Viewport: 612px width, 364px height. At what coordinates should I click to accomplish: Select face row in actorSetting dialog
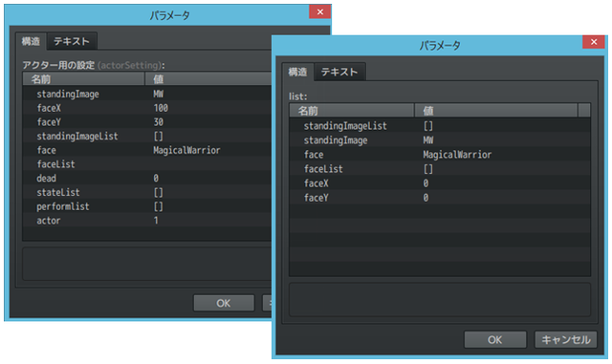coord(147,150)
